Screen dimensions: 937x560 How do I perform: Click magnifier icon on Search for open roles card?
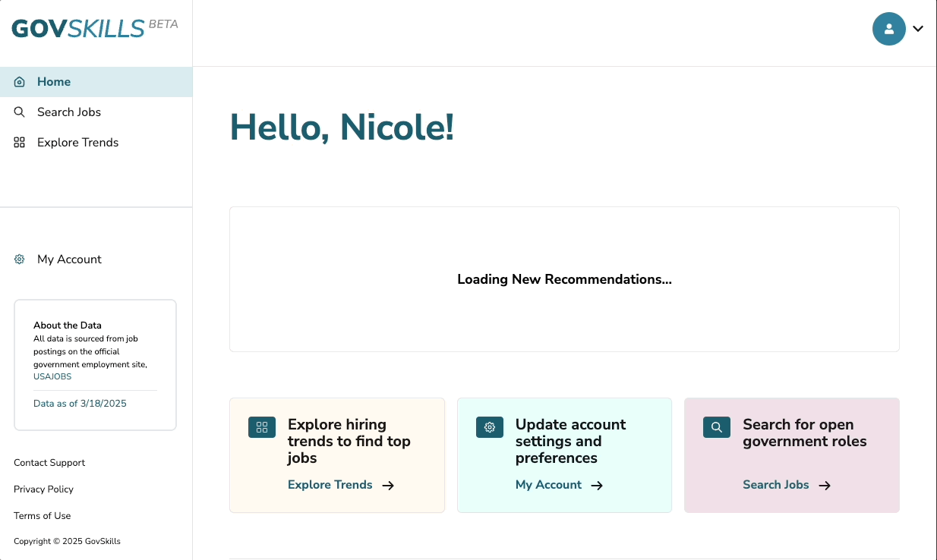point(717,427)
